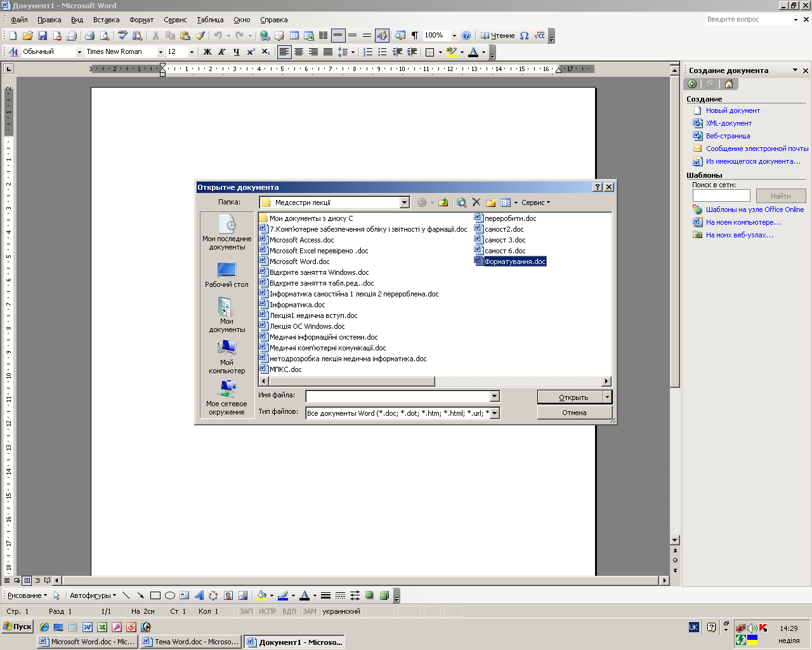Screen dimensions: 812x650
Task: Click the Undo arrow icon
Action: [218, 36]
